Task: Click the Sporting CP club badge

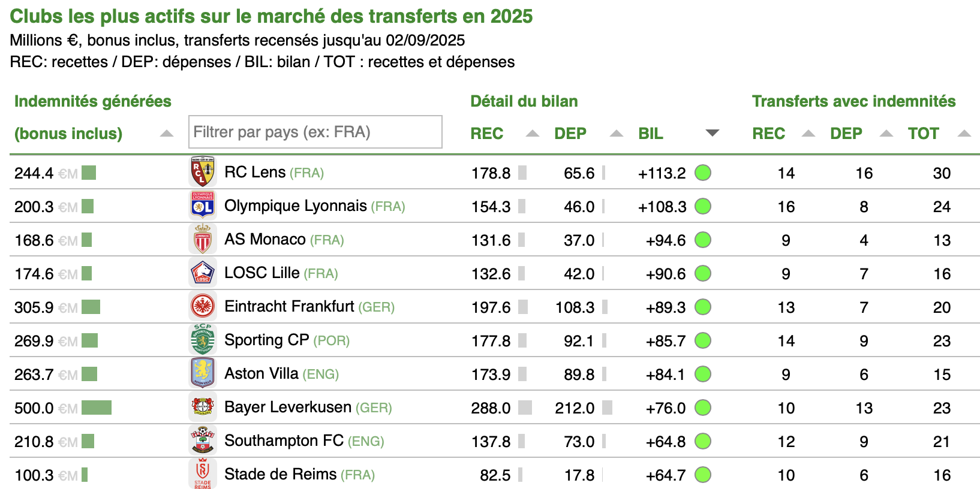Action: pyautogui.click(x=203, y=340)
